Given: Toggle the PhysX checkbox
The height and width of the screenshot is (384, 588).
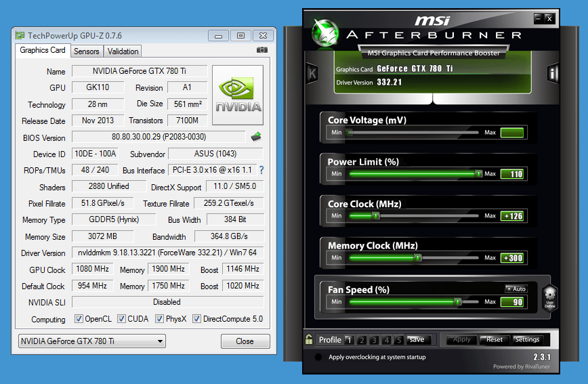Looking at the screenshot, I should point(160,319).
